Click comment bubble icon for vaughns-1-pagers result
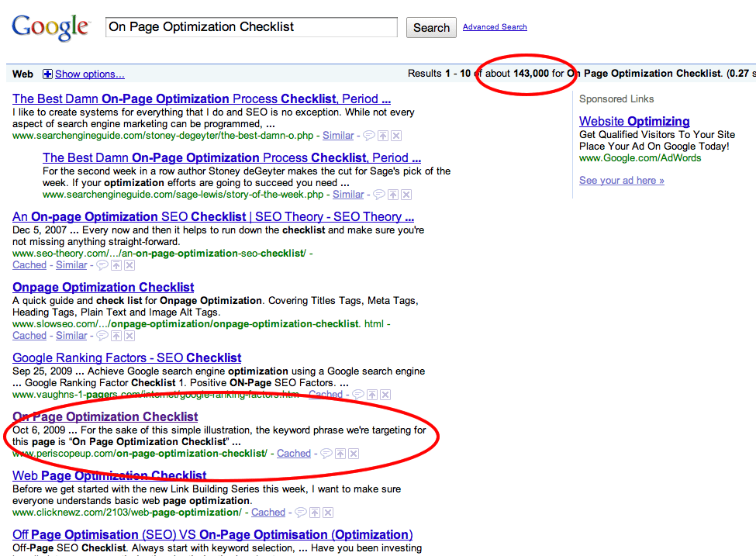This screenshot has width=756, height=556. pyautogui.click(x=357, y=395)
